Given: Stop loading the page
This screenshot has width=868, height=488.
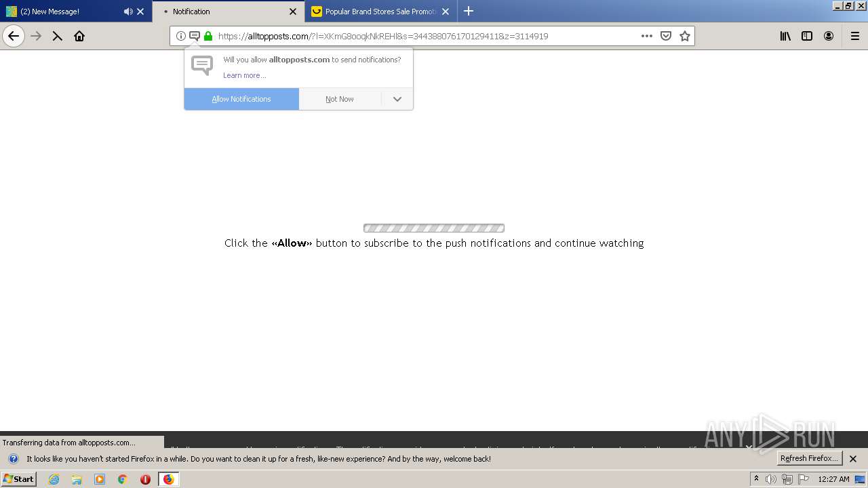Looking at the screenshot, I should [x=58, y=36].
